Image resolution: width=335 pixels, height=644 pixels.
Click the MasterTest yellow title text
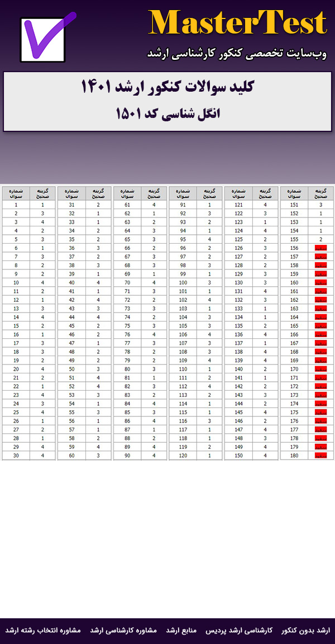[237, 23]
